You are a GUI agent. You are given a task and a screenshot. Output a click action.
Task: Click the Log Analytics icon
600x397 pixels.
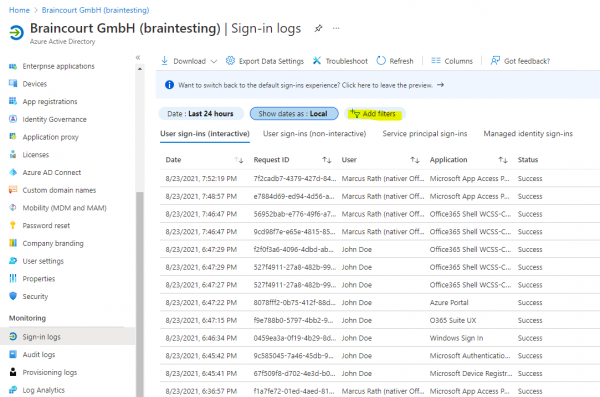(x=13, y=390)
